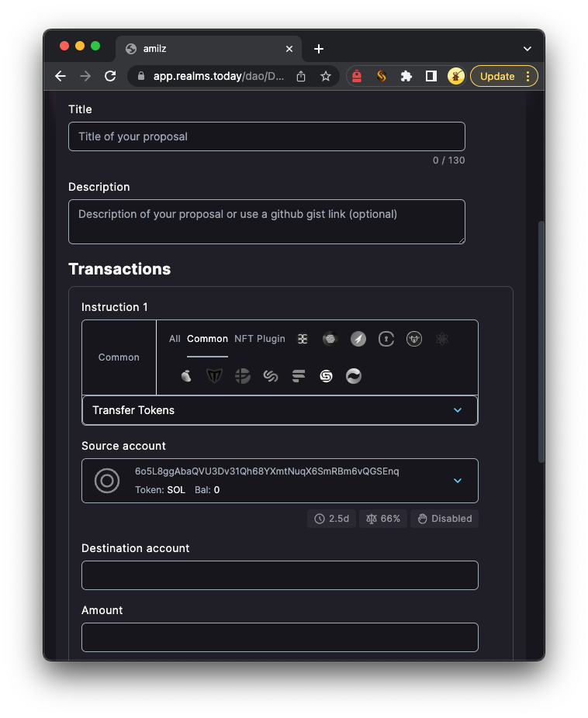Viewport: 588px width, 718px height.
Task: Click into the proposal Title field
Action: tap(267, 136)
